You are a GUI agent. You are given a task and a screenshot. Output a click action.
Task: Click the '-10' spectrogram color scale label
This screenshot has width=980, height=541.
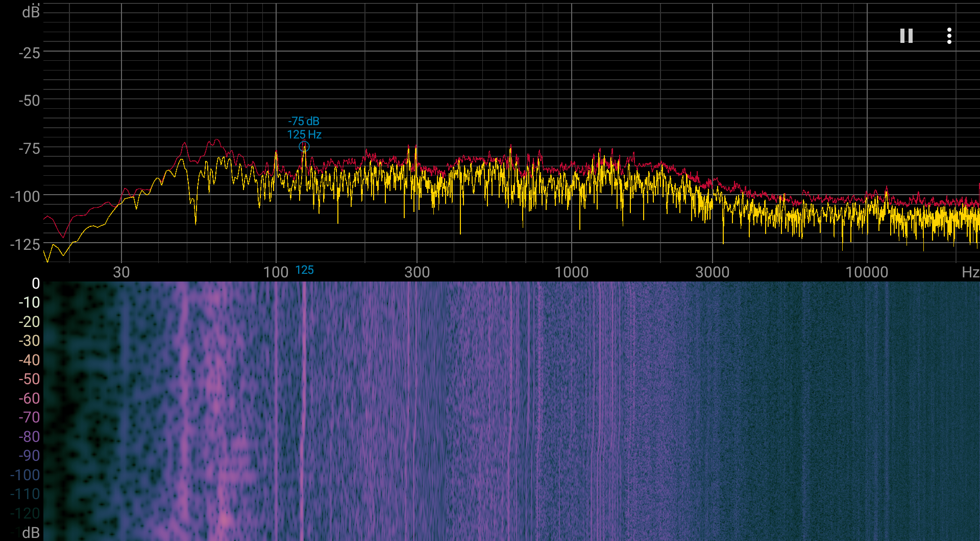coord(29,302)
